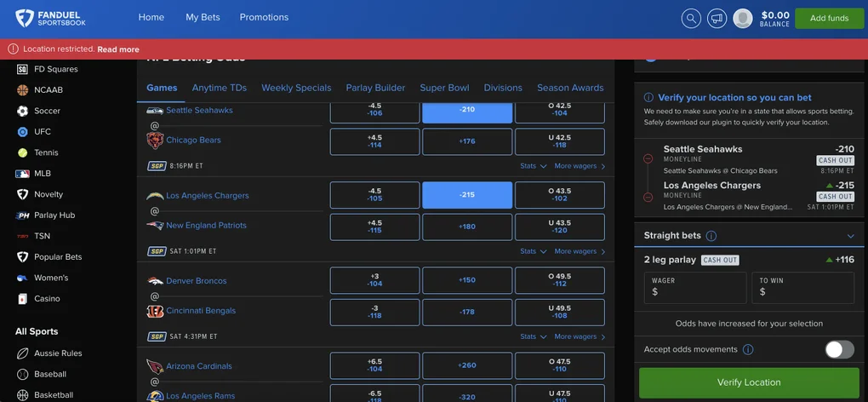The image size is (868, 402).
Task: Open More wagers for Broncos at Bengals
Action: click(580, 336)
